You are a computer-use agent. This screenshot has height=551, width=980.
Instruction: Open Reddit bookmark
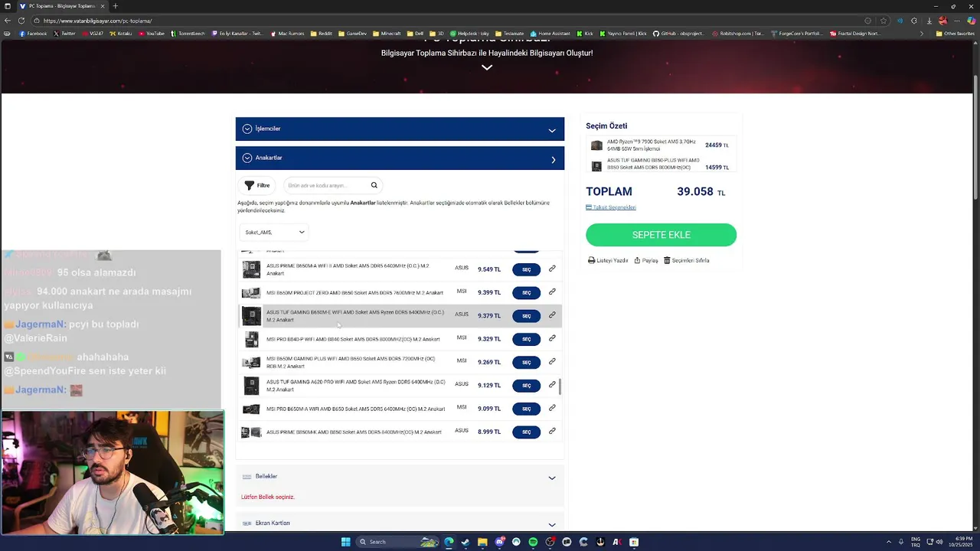(322, 34)
